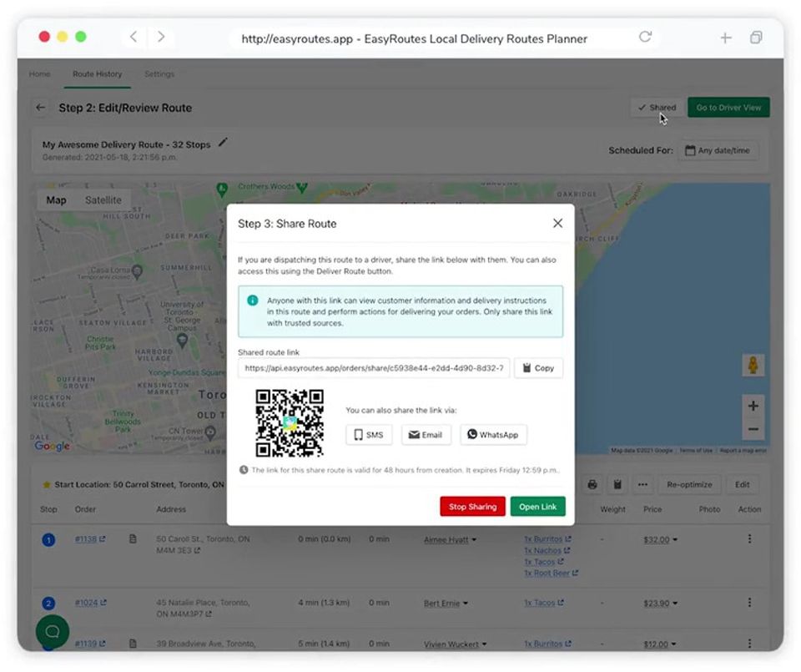Click the note icon for order #1139
Viewport: 801px width, 672px height.
[x=133, y=644]
